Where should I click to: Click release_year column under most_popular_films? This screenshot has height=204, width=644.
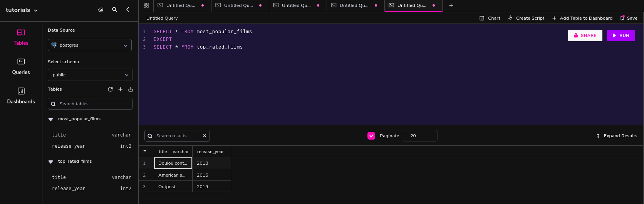coord(91,146)
